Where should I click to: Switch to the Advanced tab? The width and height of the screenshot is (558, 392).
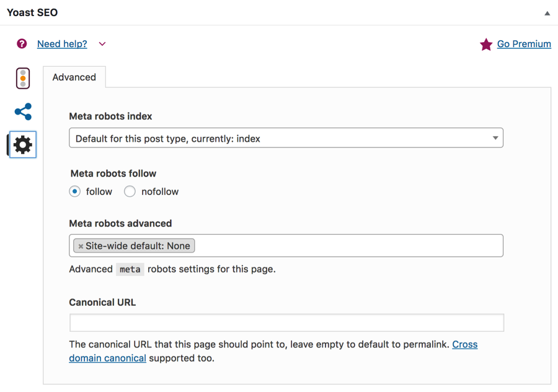[x=74, y=77]
